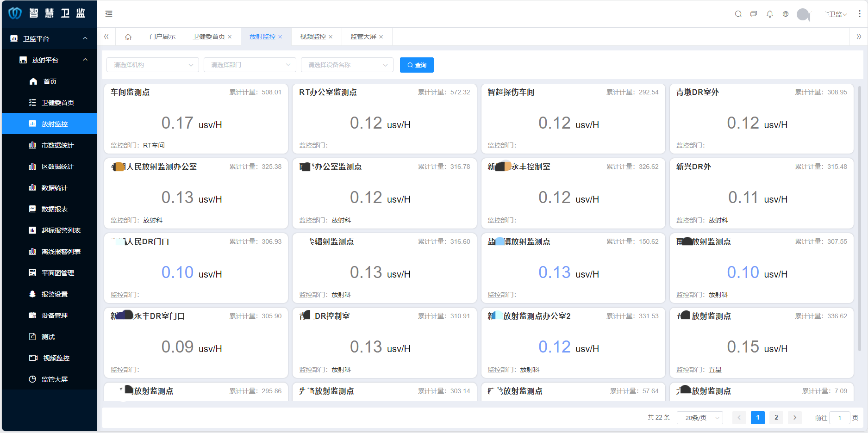Open the search icon in top bar
This screenshot has height=433, width=868.
(x=738, y=14)
